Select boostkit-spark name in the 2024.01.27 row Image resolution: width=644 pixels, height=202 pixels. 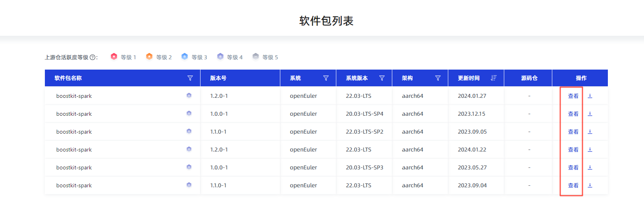pos(74,96)
